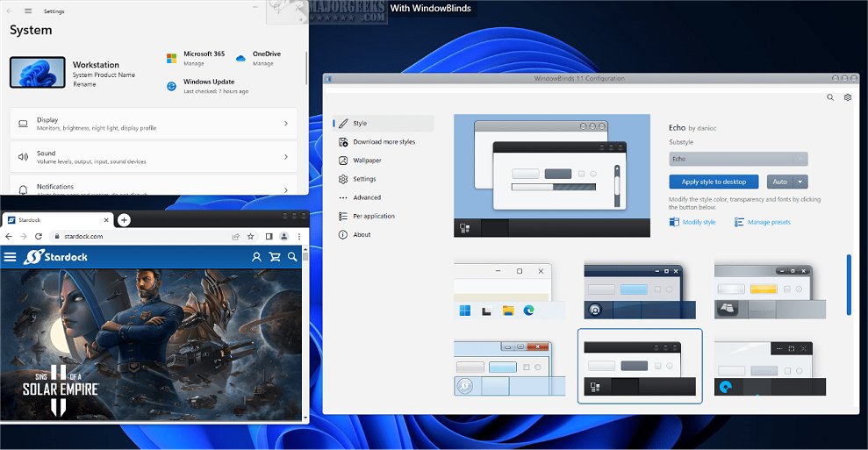Click the back arrow in Settings window
The height and width of the screenshot is (450, 868).
point(10,11)
